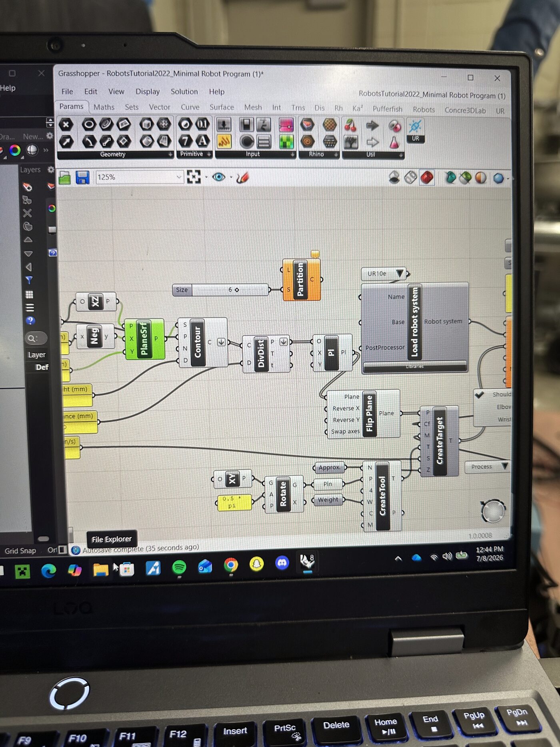Click the Rhino color wheel icon
560x747 pixels.
15,150
